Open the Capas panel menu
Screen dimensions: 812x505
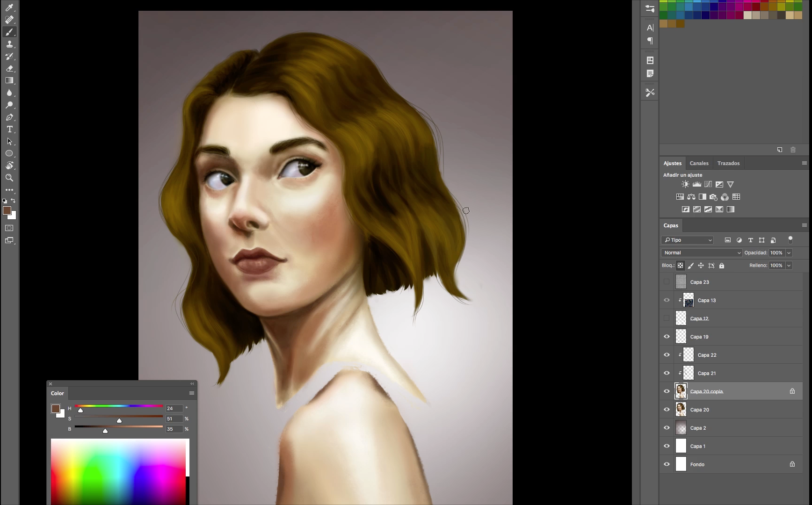[x=805, y=225]
